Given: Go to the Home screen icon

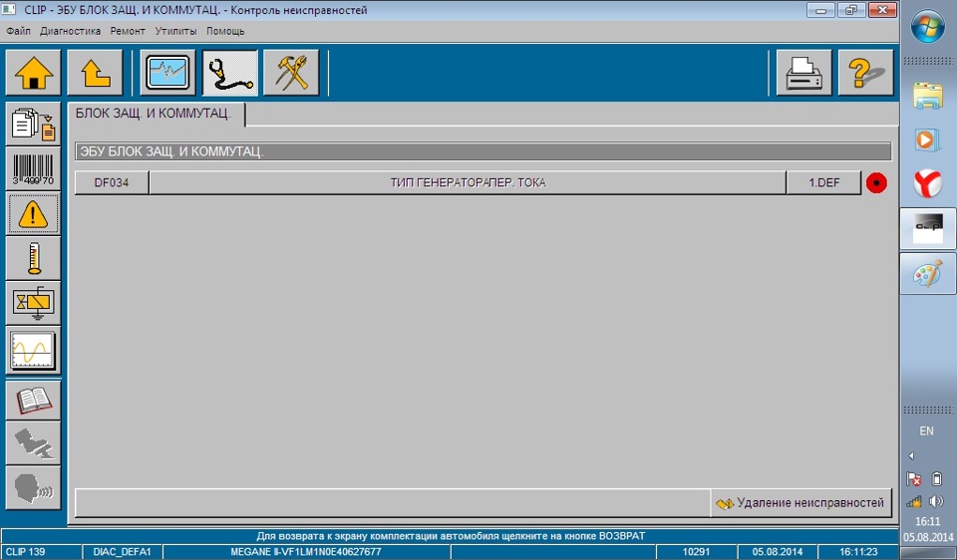Looking at the screenshot, I should [33, 73].
